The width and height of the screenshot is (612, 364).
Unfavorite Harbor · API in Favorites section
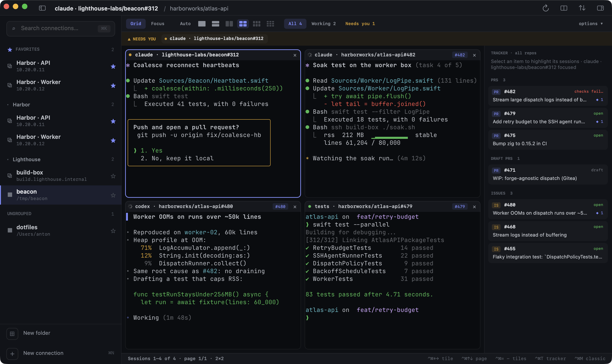tap(113, 66)
